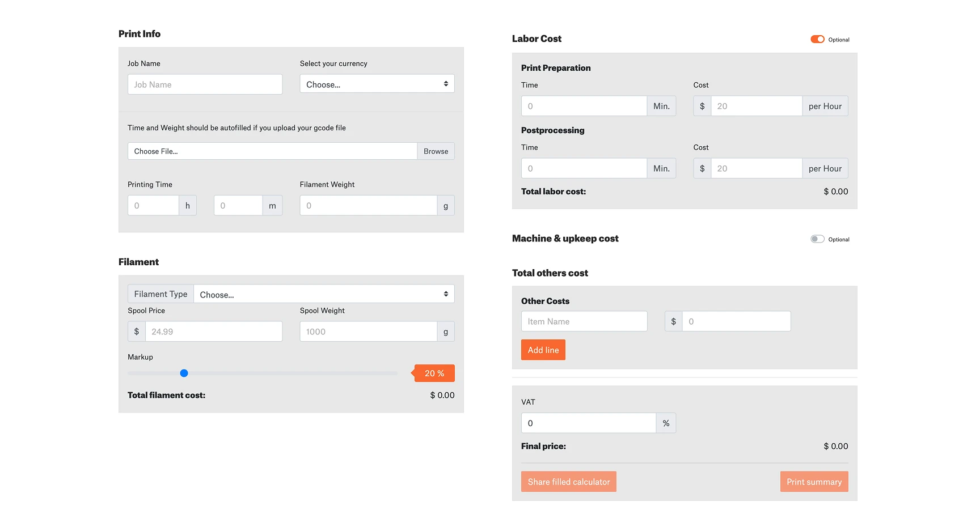Click the Print Info heading
This screenshot has height=527, width=980.
click(140, 34)
